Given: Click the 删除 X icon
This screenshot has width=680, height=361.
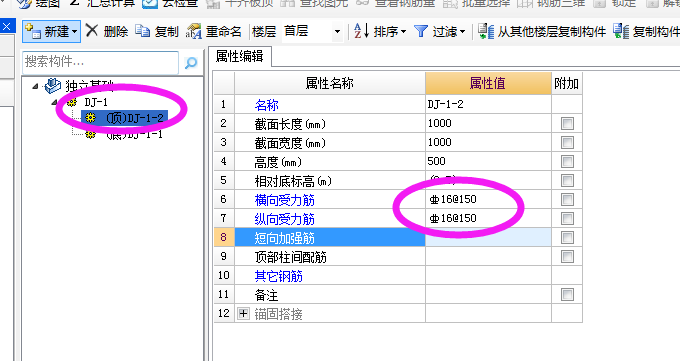Looking at the screenshot, I should [92, 30].
